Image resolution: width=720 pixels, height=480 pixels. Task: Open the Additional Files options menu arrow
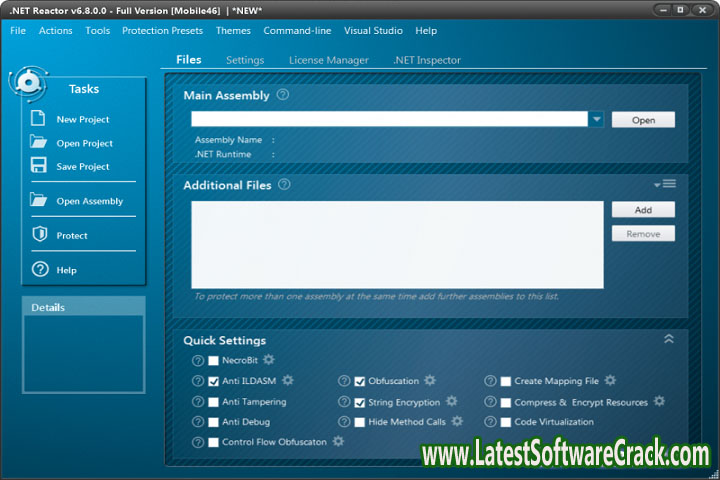click(665, 184)
